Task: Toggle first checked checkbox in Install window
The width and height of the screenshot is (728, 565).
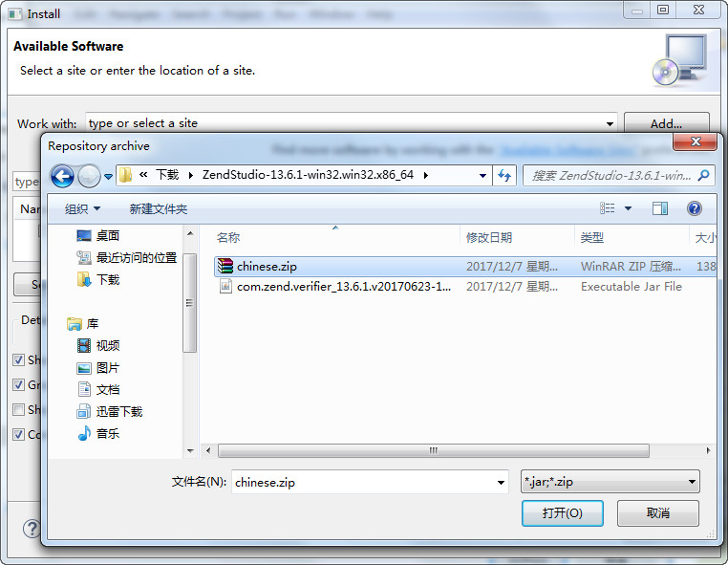Action: pyautogui.click(x=18, y=359)
